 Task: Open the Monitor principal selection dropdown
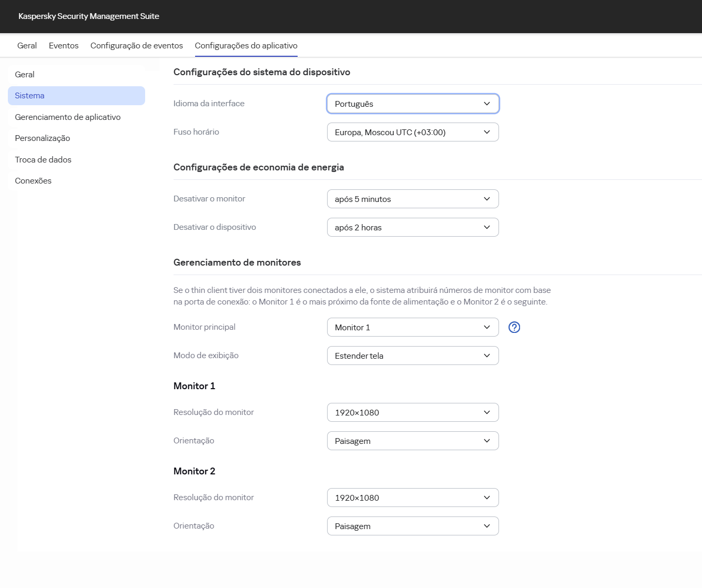pyautogui.click(x=413, y=327)
